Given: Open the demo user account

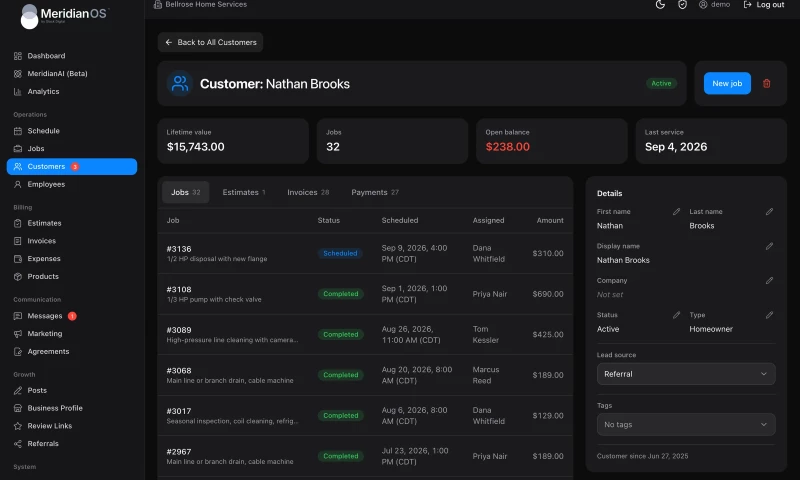Looking at the screenshot, I should [714, 5].
